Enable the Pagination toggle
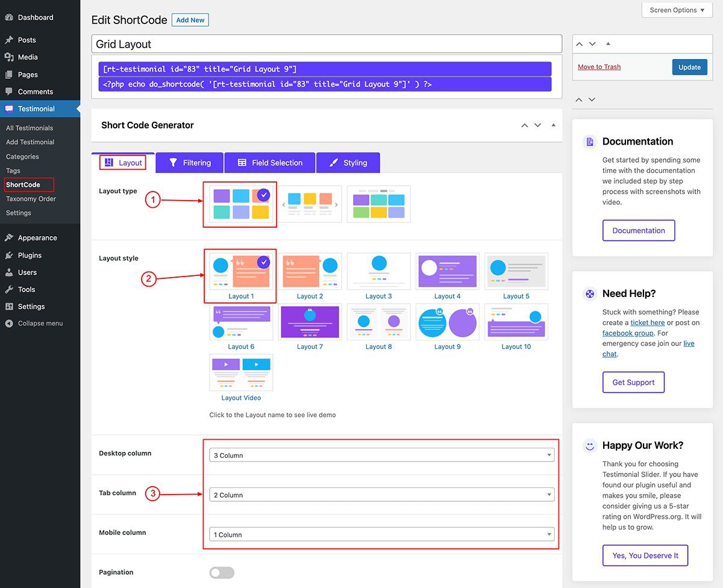This screenshot has height=588, width=723. [x=221, y=572]
